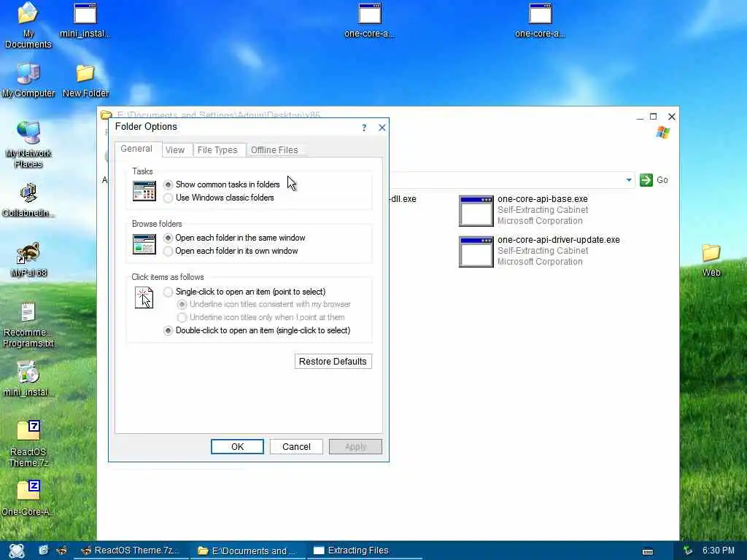Switch to Extracting Files taskbar window
The height and width of the screenshot is (560, 747).
pos(364,551)
